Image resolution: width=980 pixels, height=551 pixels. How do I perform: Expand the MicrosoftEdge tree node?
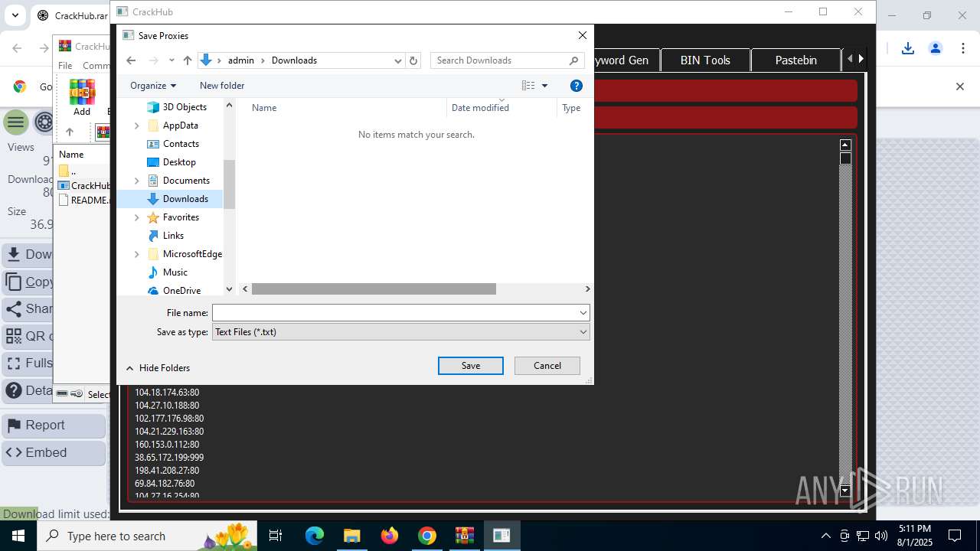pos(137,254)
